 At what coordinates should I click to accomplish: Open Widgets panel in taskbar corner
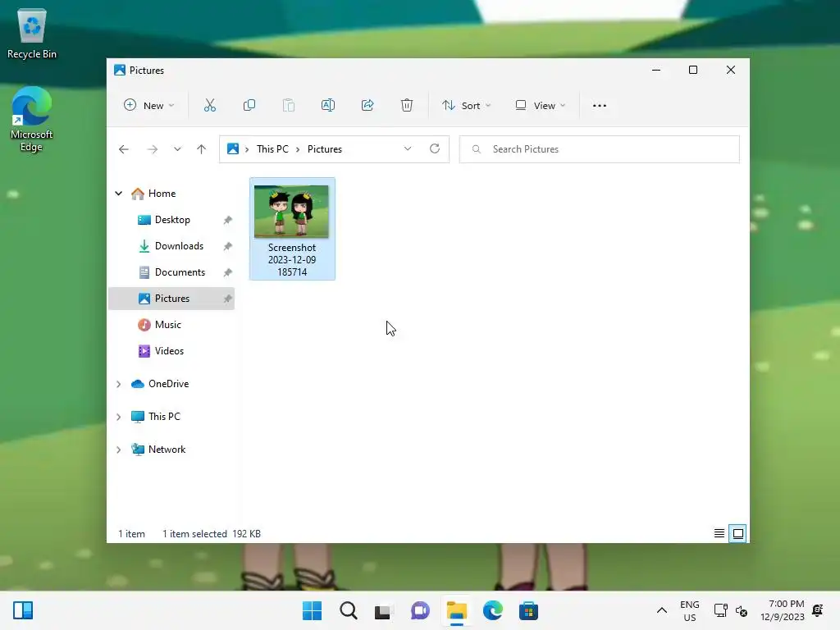click(x=23, y=610)
